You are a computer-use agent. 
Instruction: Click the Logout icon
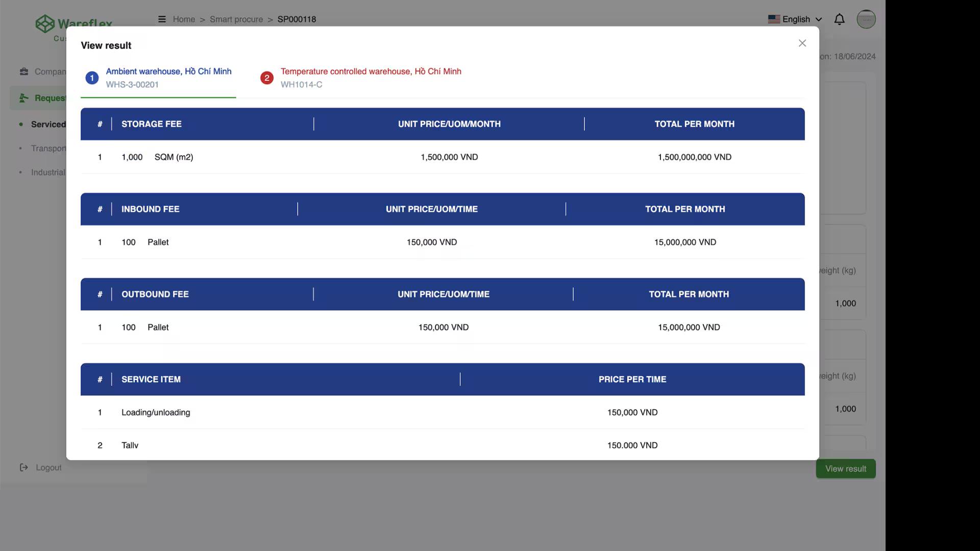[x=24, y=467]
